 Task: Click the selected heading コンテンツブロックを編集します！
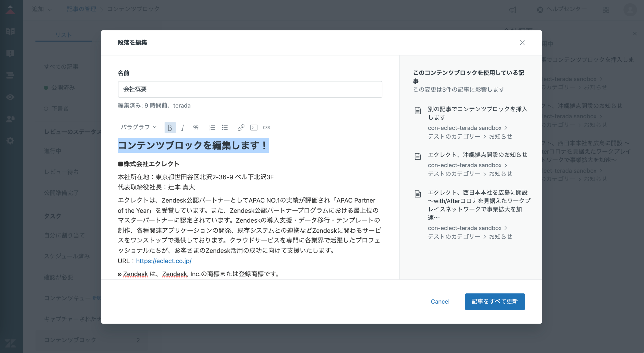click(193, 145)
